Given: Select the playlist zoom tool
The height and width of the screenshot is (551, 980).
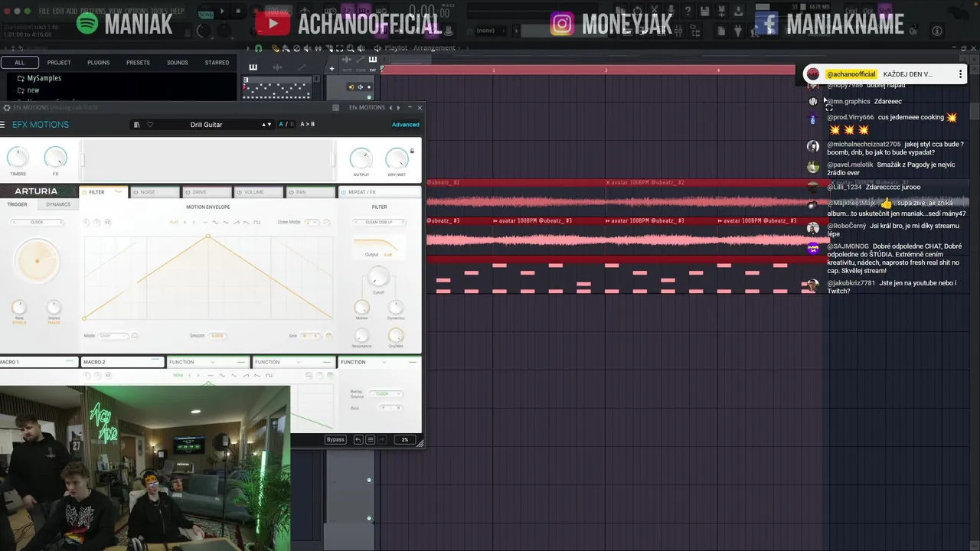Looking at the screenshot, I should 351,48.
